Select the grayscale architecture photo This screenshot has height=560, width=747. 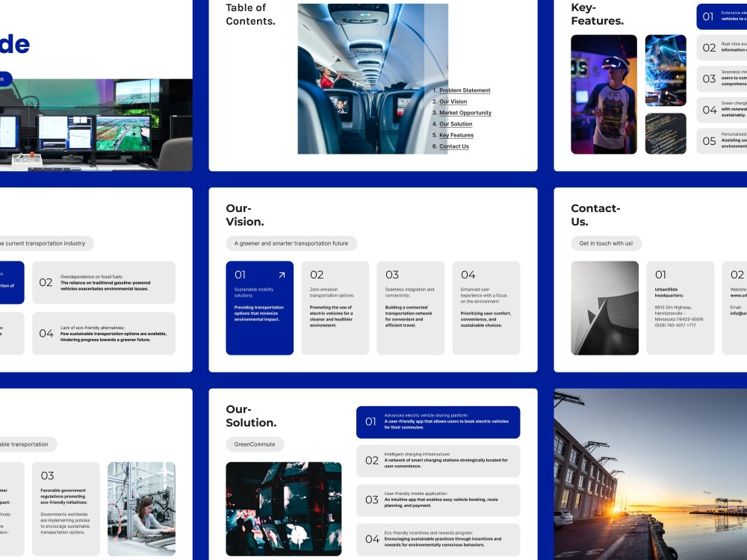click(x=604, y=308)
